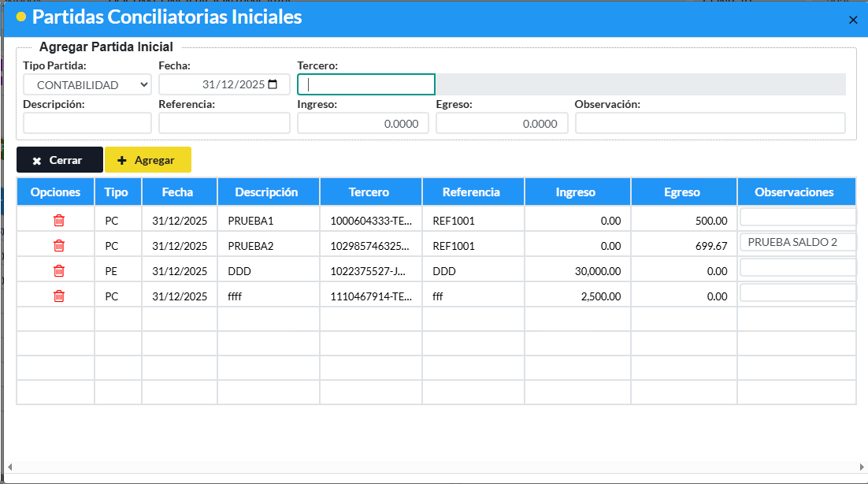Focus the Egreso amount field

502,123
